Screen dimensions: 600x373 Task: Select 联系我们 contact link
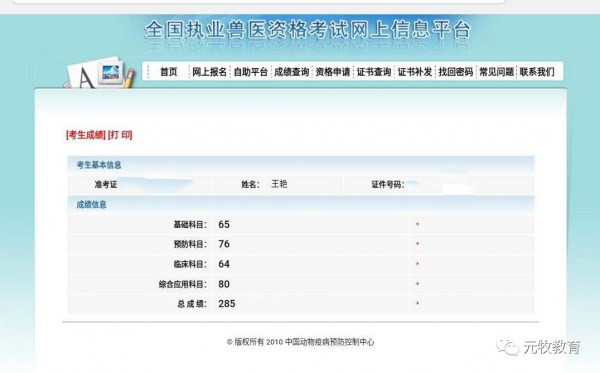point(537,72)
